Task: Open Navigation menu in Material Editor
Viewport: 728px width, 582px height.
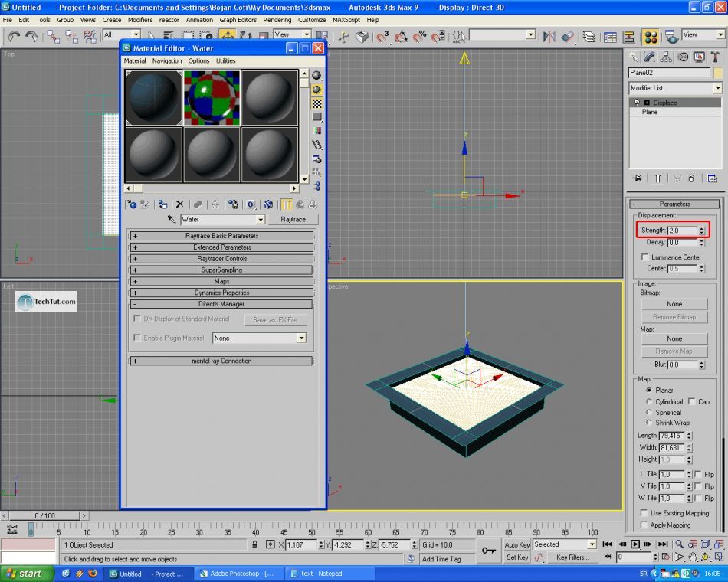Action: (166, 61)
